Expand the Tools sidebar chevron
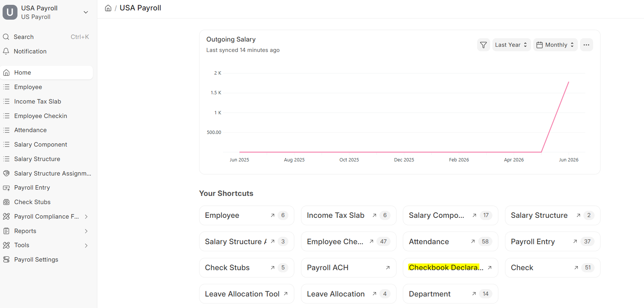Image resolution: width=644 pixels, height=308 pixels. click(x=86, y=245)
